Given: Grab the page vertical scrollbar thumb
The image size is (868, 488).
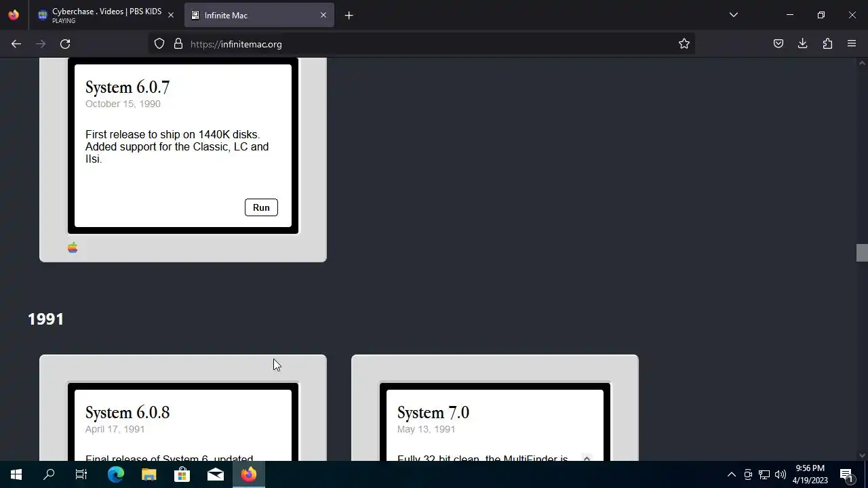Looking at the screenshot, I should [x=862, y=252].
